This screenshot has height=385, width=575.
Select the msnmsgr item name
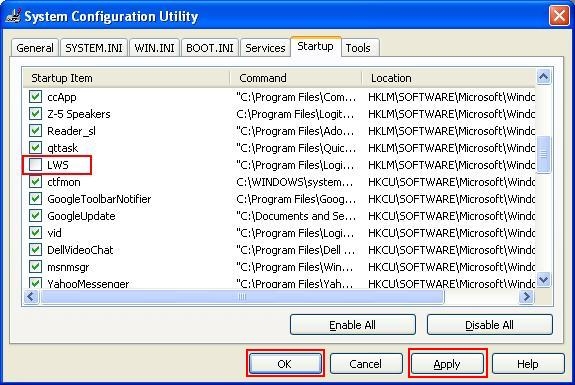point(68,267)
